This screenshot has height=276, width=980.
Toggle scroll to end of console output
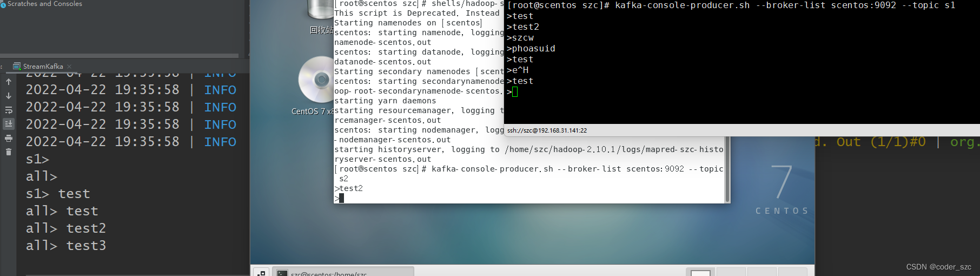pyautogui.click(x=9, y=124)
